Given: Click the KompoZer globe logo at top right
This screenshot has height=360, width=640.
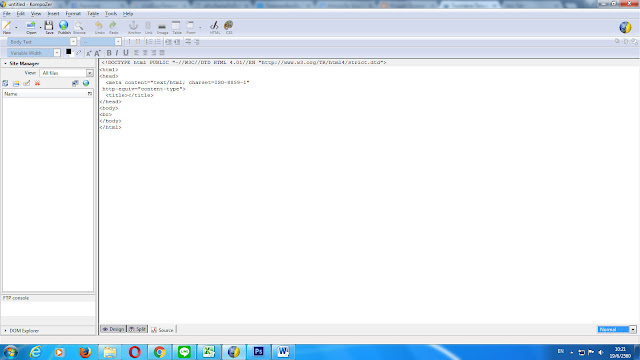Looking at the screenshot, I should 625,27.
